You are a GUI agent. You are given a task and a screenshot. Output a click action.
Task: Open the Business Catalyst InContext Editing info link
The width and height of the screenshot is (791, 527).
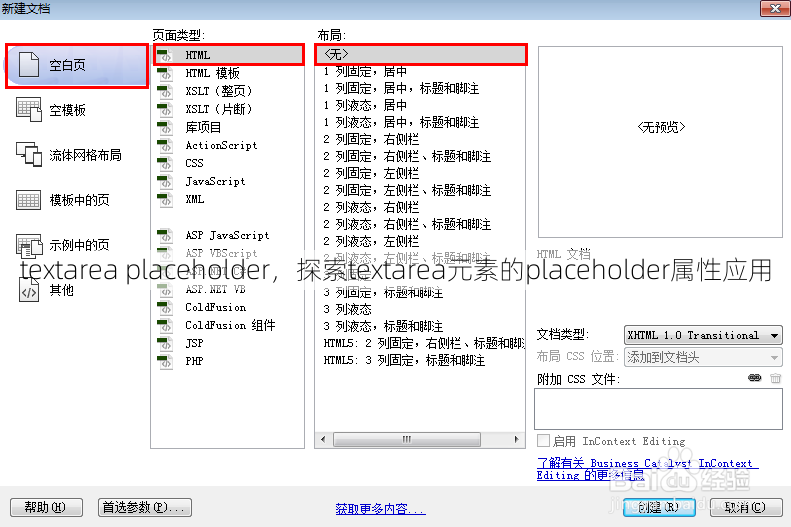coord(647,469)
